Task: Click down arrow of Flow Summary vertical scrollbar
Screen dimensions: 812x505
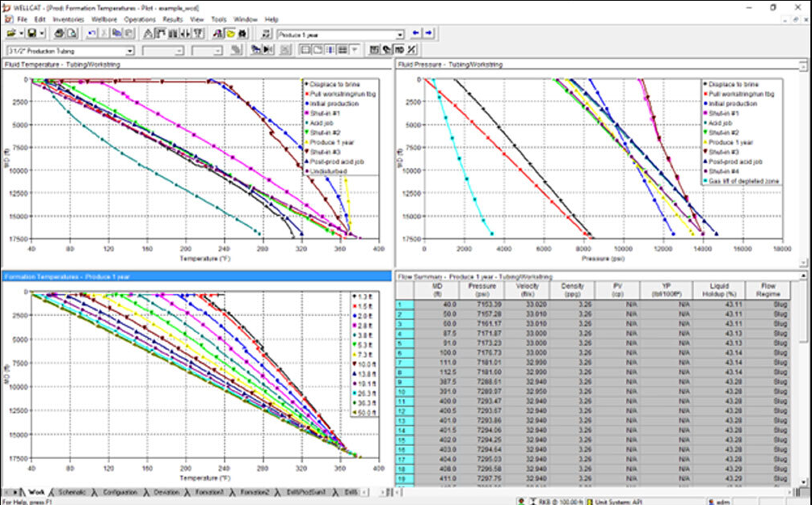Action: pyautogui.click(x=803, y=482)
